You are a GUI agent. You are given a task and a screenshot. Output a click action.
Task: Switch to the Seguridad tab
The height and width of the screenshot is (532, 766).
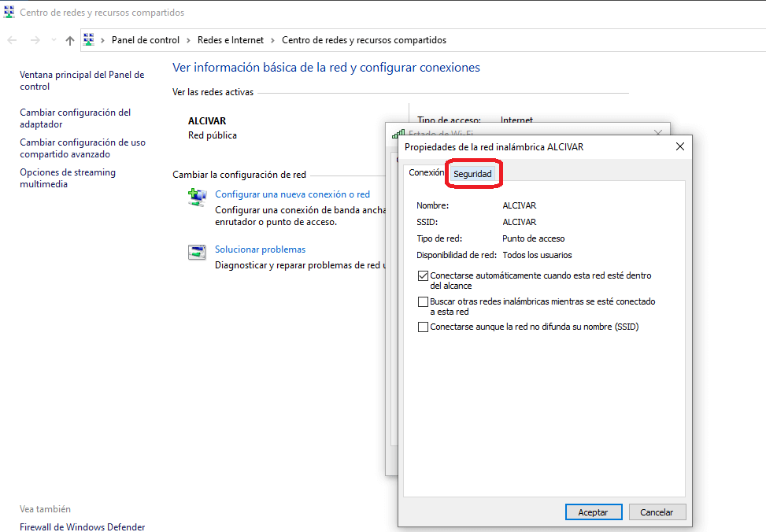pyautogui.click(x=472, y=174)
